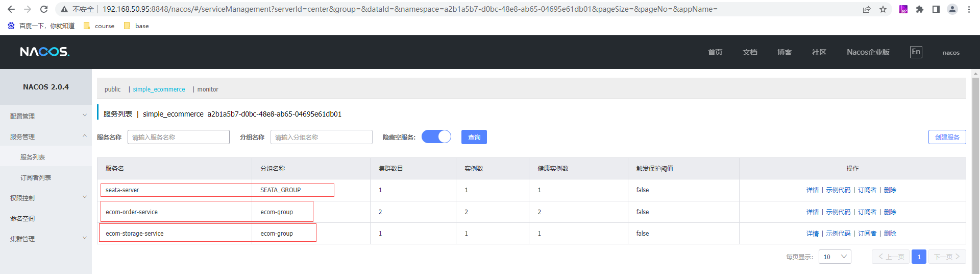Image resolution: width=980 pixels, height=274 pixels.
Task: Switch to the simple_ecommerce namespace tab
Action: click(x=159, y=89)
